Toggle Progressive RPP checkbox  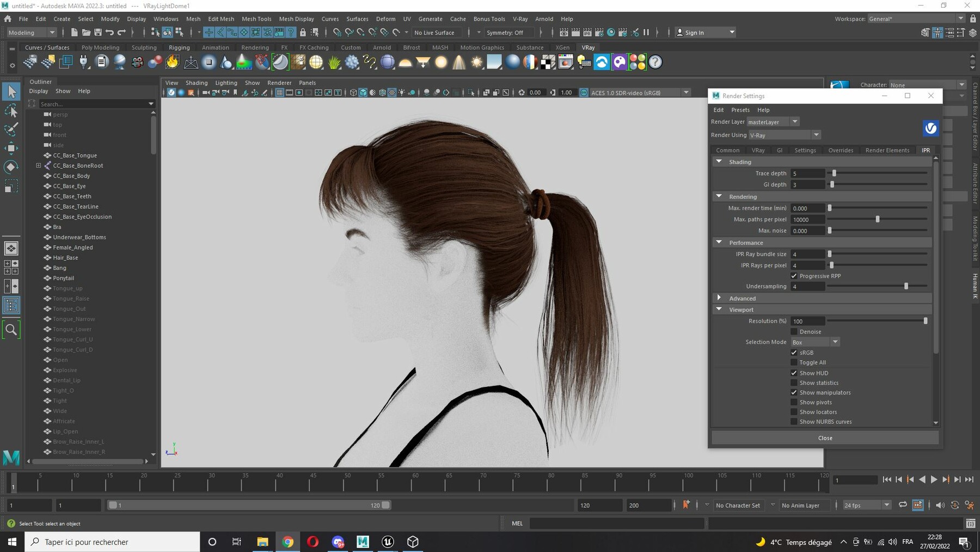tap(794, 276)
